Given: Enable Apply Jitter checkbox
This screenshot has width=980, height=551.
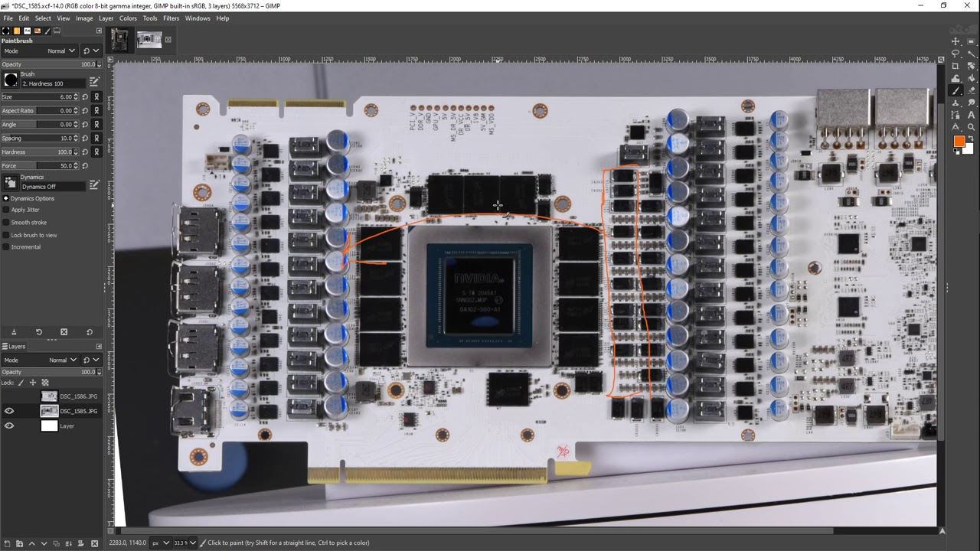Looking at the screenshot, I should pos(6,210).
